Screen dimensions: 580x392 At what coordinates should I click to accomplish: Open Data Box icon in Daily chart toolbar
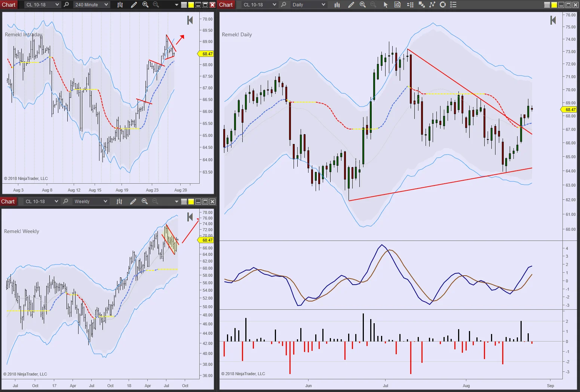point(398,5)
